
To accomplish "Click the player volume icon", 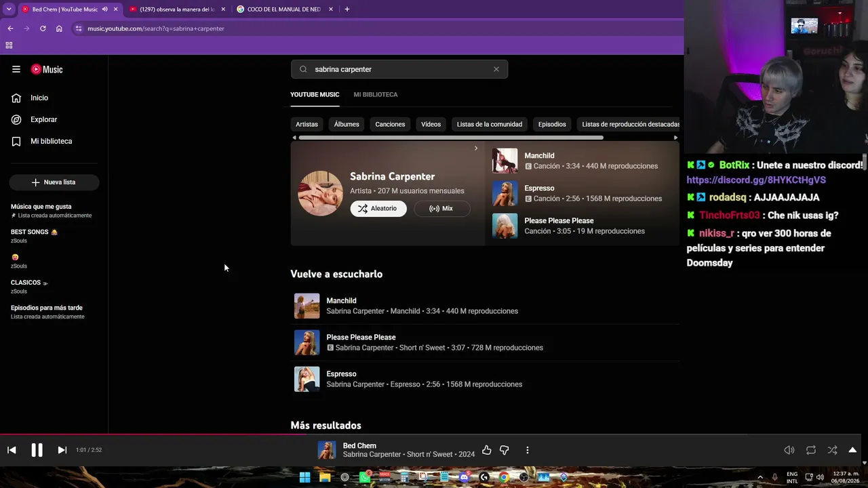I will [789, 450].
